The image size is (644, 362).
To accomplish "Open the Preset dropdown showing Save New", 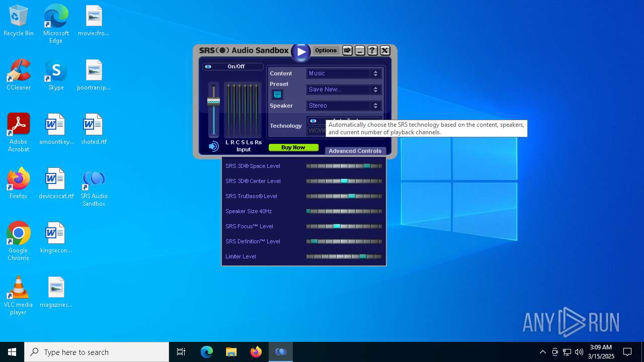I will click(x=344, y=89).
